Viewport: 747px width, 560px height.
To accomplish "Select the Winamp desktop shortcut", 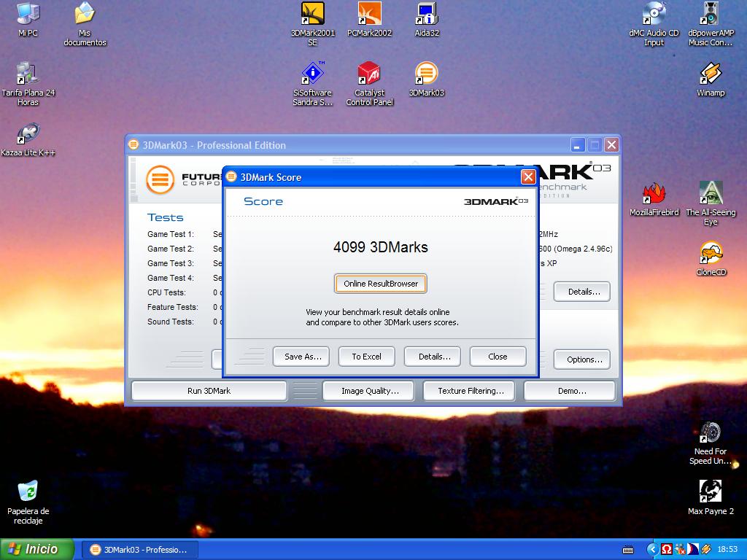I will [711, 79].
